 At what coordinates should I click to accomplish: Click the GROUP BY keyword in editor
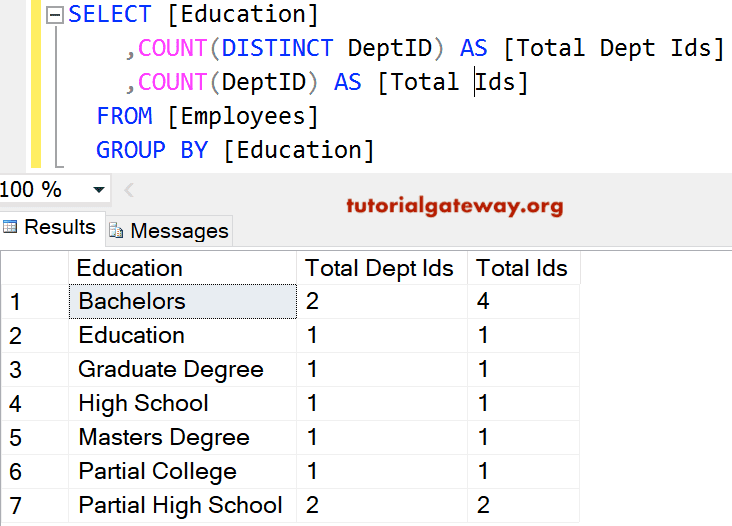[152, 150]
